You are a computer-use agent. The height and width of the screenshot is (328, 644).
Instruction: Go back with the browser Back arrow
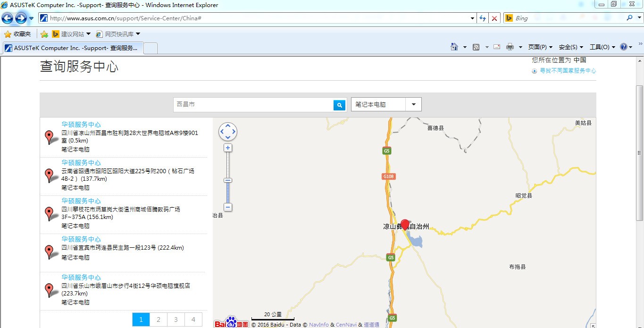(8, 18)
